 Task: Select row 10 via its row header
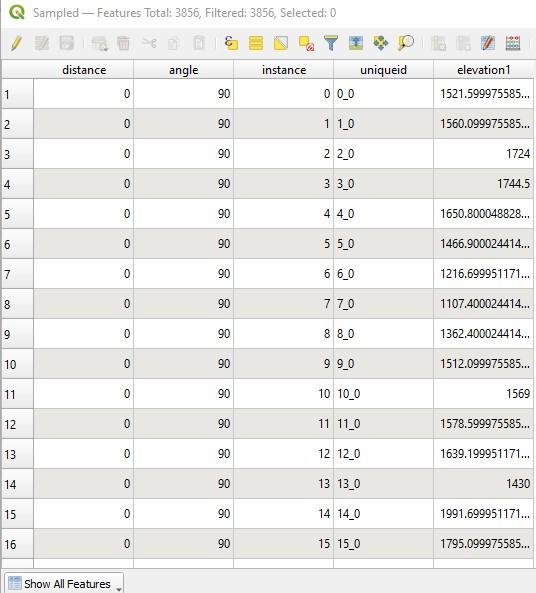point(17,364)
